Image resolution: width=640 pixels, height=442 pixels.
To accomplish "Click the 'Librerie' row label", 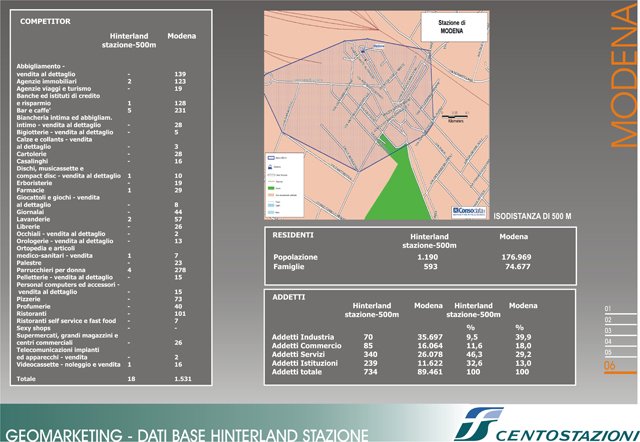I will pos(28,227).
